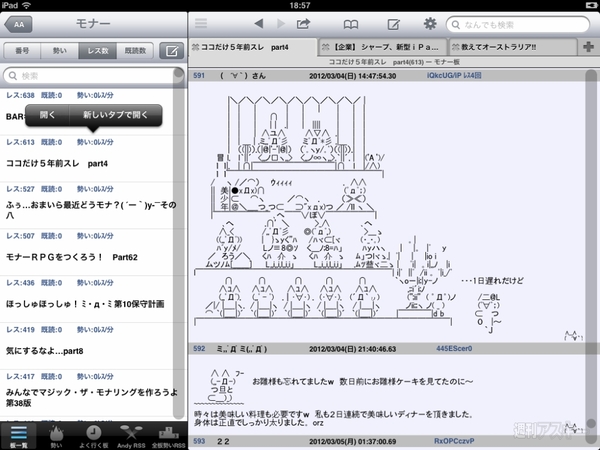Tap post number 591
This screenshot has width=600, height=450.
click(199, 76)
